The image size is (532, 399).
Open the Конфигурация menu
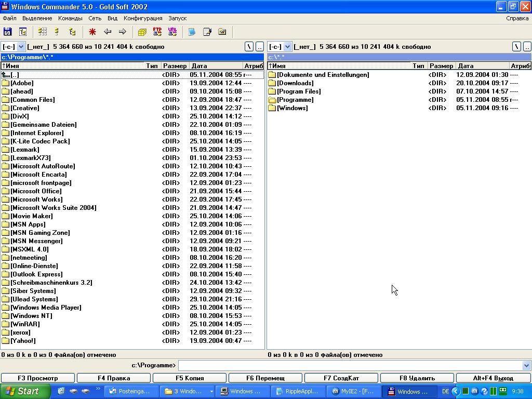pyautogui.click(x=143, y=18)
